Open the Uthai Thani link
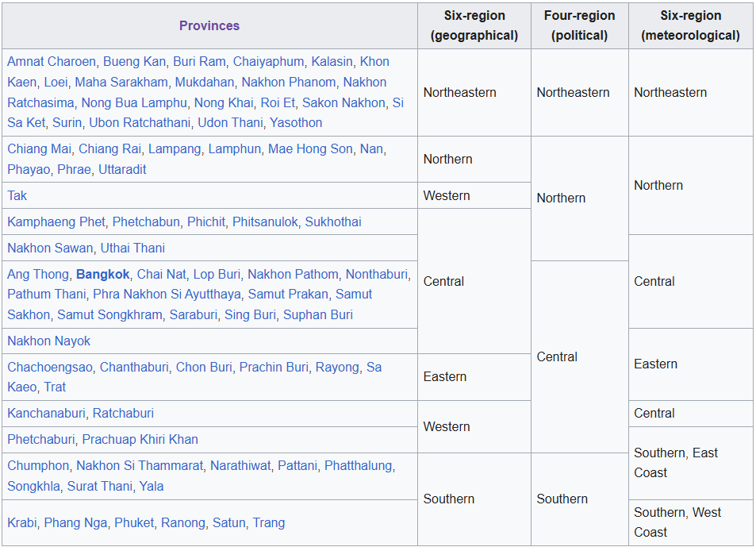Image resolution: width=756 pixels, height=547 pixels. (132, 248)
